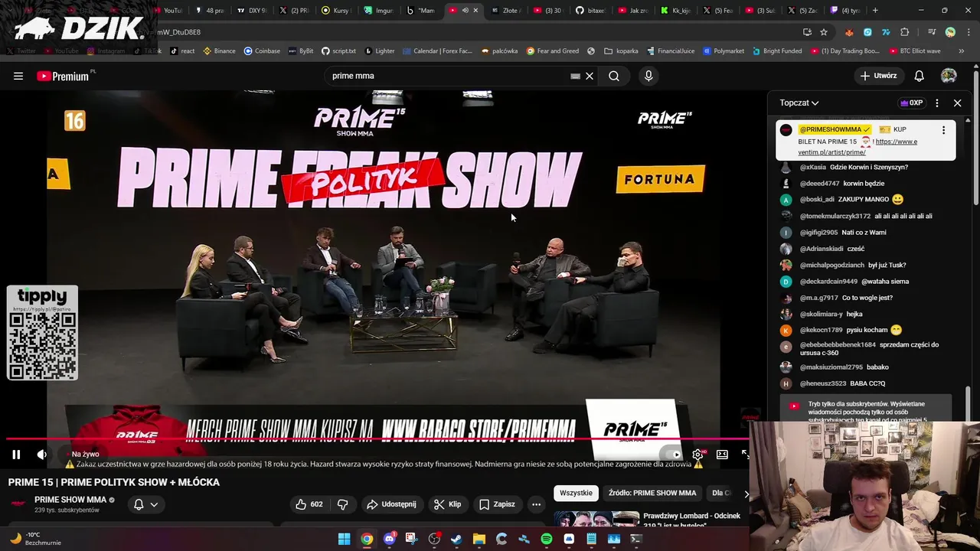Mute the active tab via speaker icon
Viewport: 980px width, 551px height.
(465, 11)
